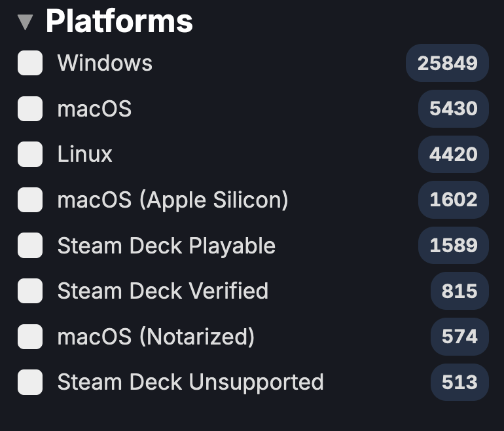Click the 513 count badge
This screenshot has width=504, height=431.
coord(459,382)
